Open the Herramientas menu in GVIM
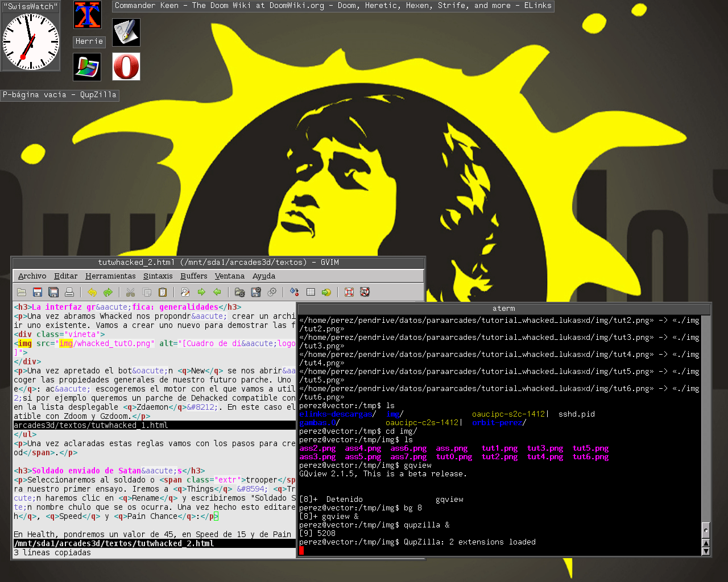Image resolution: width=728 pixels, height=582 pixels. coord(110,276)
